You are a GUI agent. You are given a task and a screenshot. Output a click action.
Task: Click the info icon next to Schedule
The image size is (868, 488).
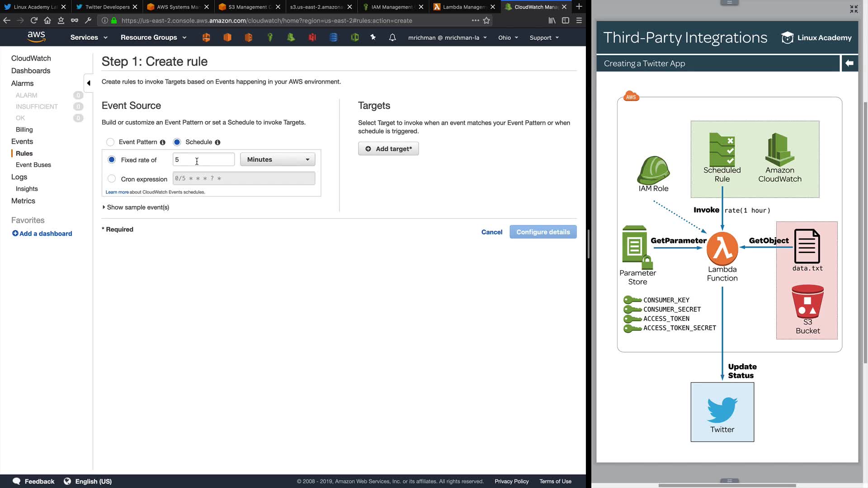tap(217, 142)
